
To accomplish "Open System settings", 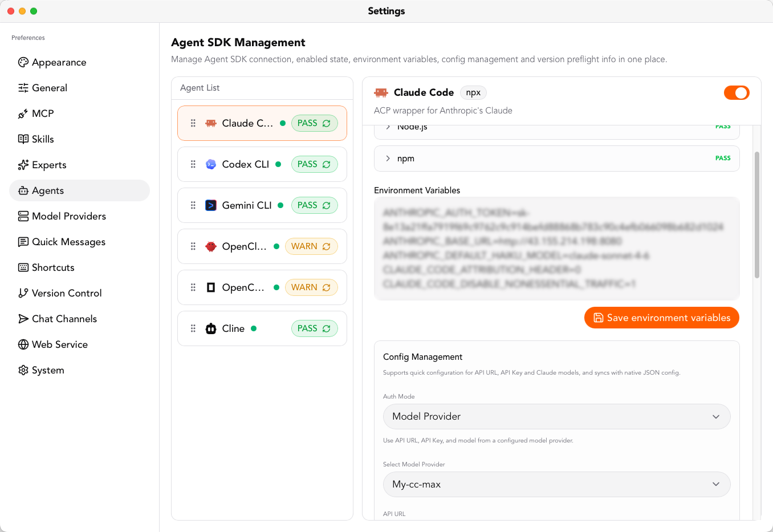I will 79,370.
